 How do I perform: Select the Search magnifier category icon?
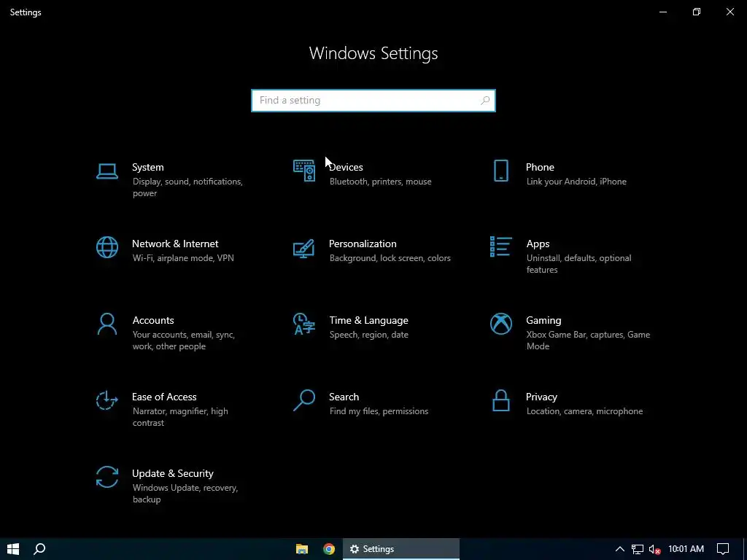coord(304,400)
